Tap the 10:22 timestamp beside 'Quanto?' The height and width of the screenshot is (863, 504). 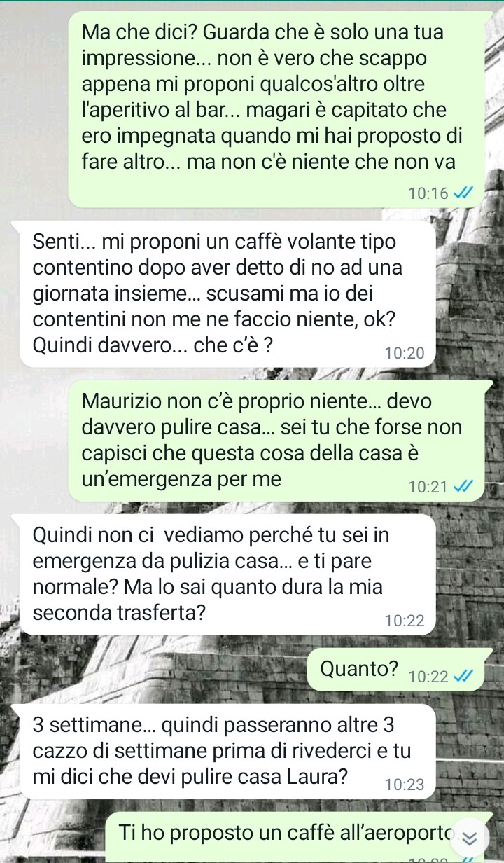(429, 677)
